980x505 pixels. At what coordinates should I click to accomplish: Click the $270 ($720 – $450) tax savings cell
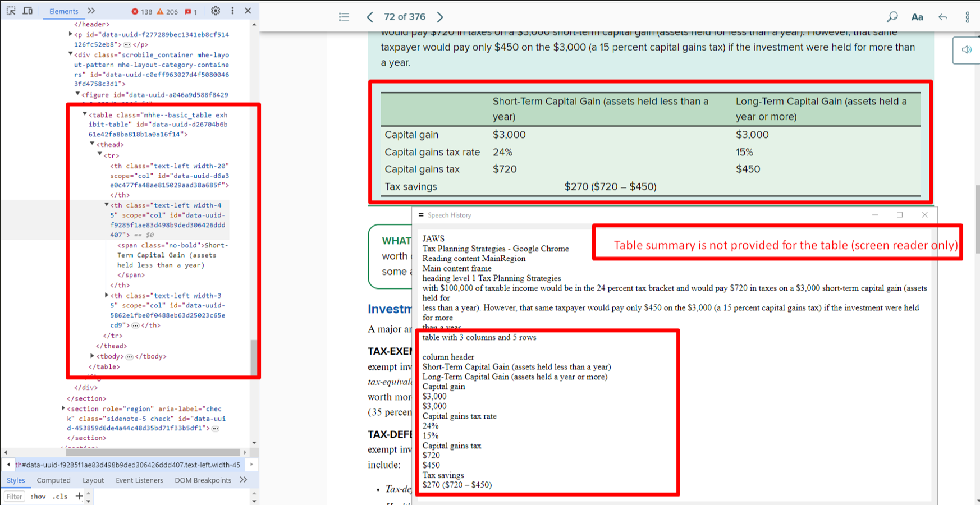coord(610,186)
